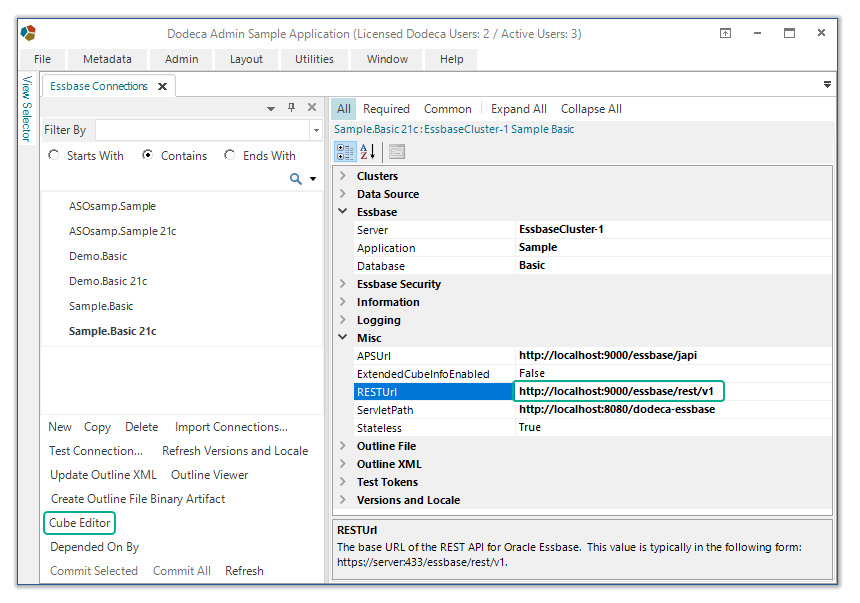Open the Window menu

pos(387,59)
